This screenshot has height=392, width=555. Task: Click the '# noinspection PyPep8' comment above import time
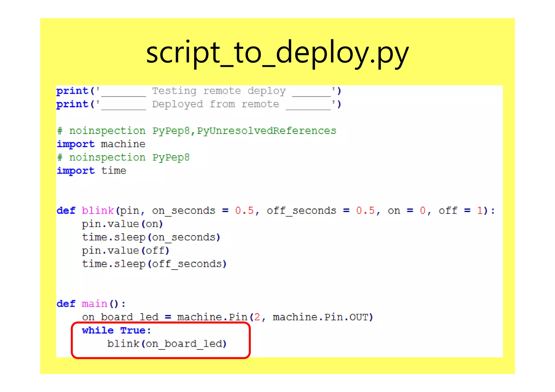pyautogui.click(x=123, y=157)
